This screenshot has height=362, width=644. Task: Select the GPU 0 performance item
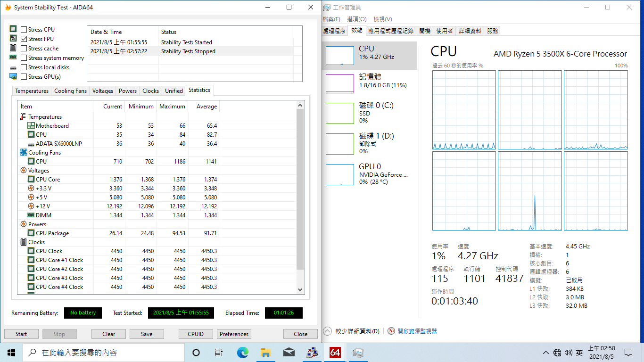pyautogui.click(x=371, y=174)
